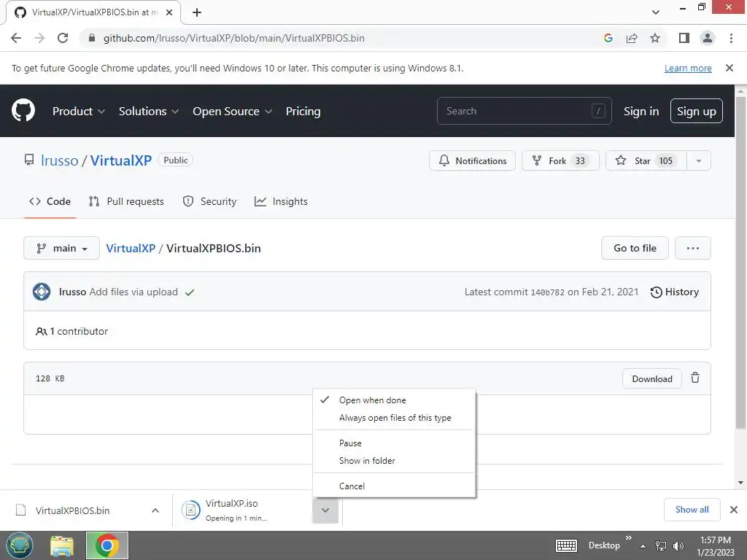Click the Google icon in address bar
This screenshot has width=747, height=560.
coord(608,38)
